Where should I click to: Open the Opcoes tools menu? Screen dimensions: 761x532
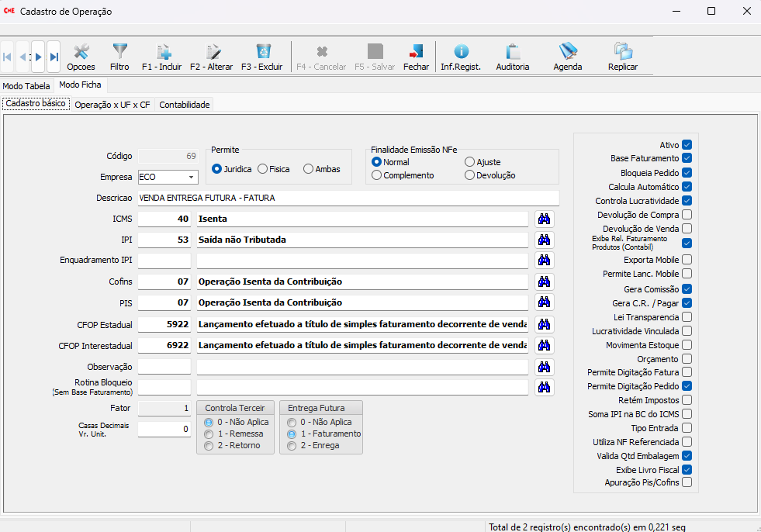81,57
